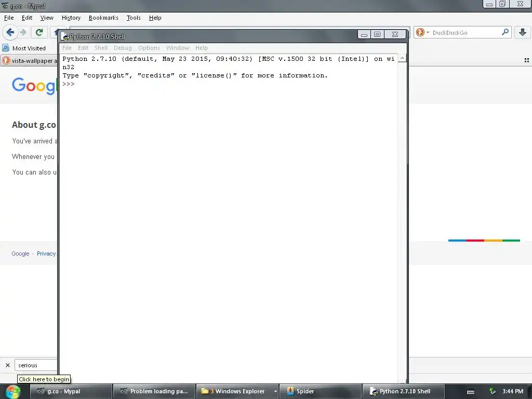Click the find bar field containing serious
532x399 pixels.
click(36, 365)
